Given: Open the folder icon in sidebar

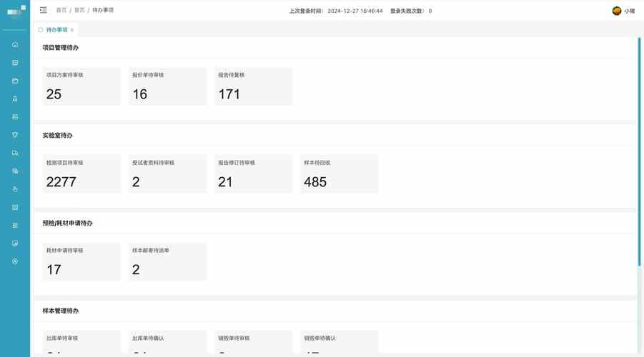Looking at the screenshot, I should pyautogui.click(x=15, y=81).
